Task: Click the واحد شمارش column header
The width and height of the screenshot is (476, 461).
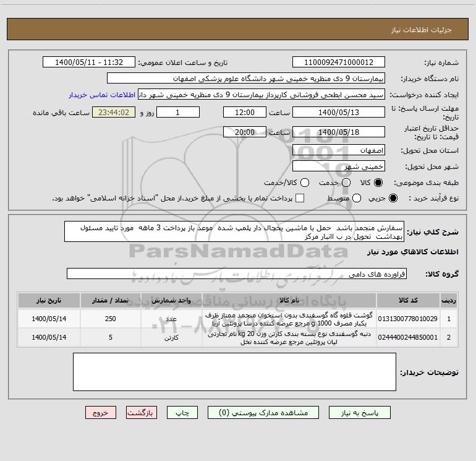Action: 171,300
